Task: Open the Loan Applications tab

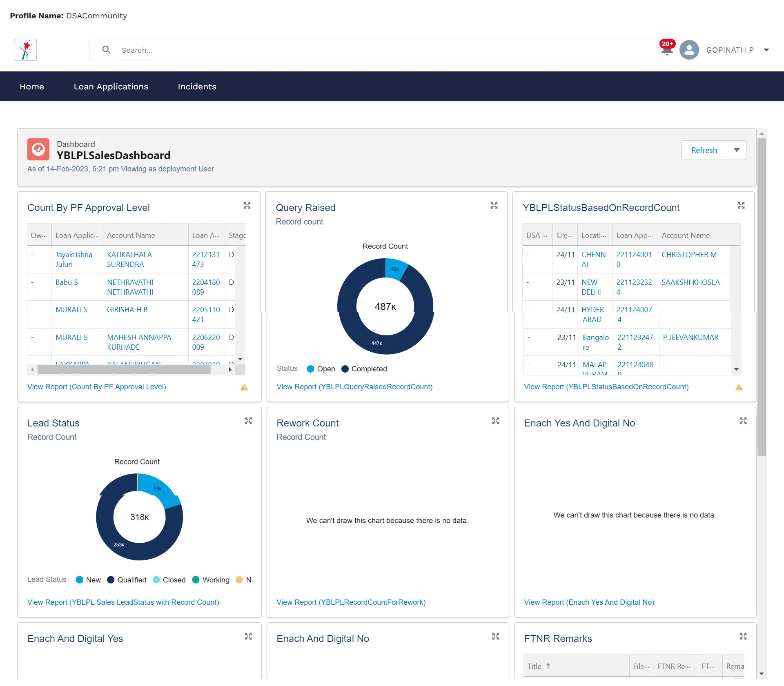Action: 111,87
